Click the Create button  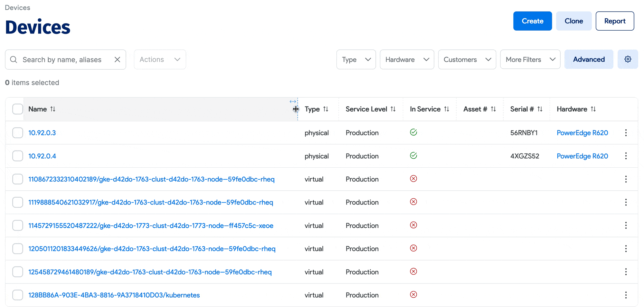[532, 21]
